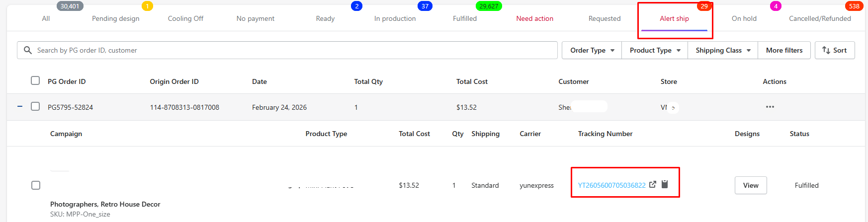This screenshot has width=868, height=222.
Task: Click the More filters button
Action: click(x=784, y=50)
